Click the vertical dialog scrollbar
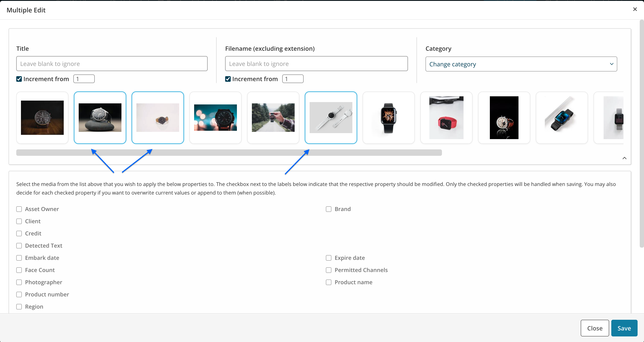Viewport: 644px width, 342px height. (641, 134)
